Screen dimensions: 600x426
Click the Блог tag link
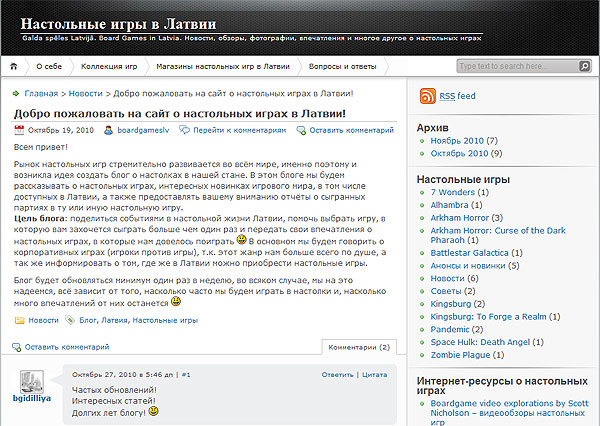88,320
